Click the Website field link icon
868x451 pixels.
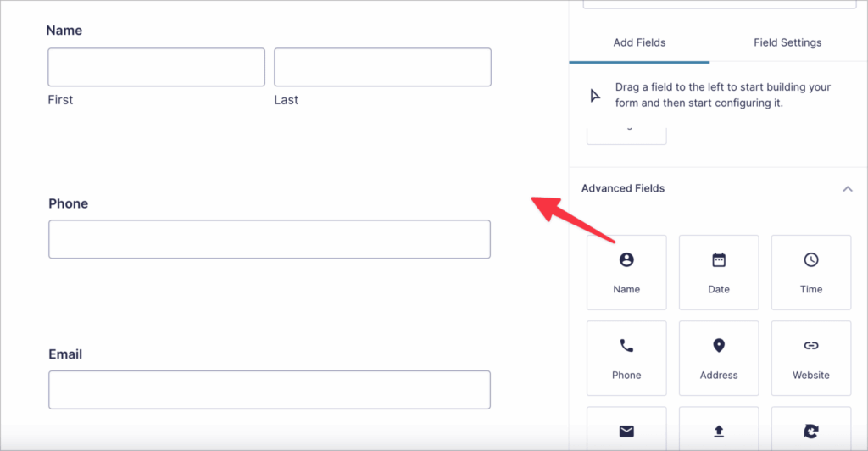(811, 346)
